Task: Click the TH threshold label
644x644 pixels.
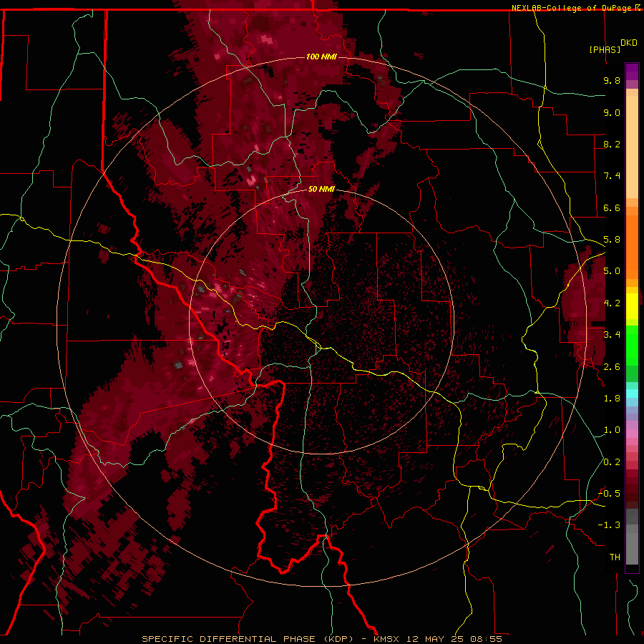Action: (615, 557)
